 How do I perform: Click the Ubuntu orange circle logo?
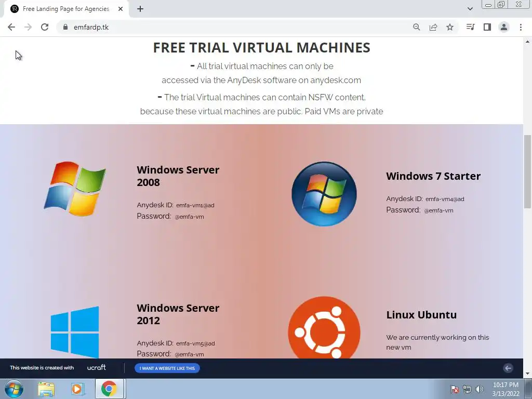(x=324, y=328)
